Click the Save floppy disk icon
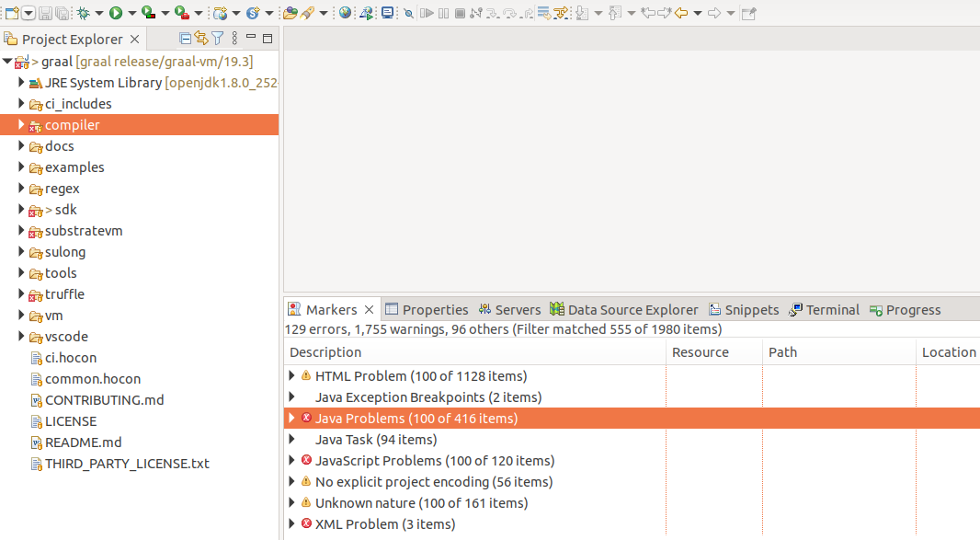Image resolution: width=980 pixels, height=540 pixels. (x=46, y=13)
